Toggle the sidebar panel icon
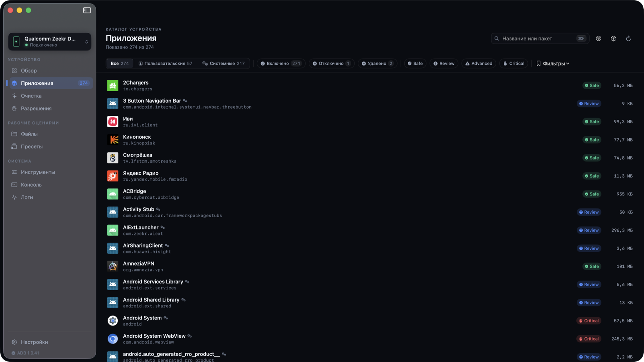The image size is (644, 362). pos(87,10)
